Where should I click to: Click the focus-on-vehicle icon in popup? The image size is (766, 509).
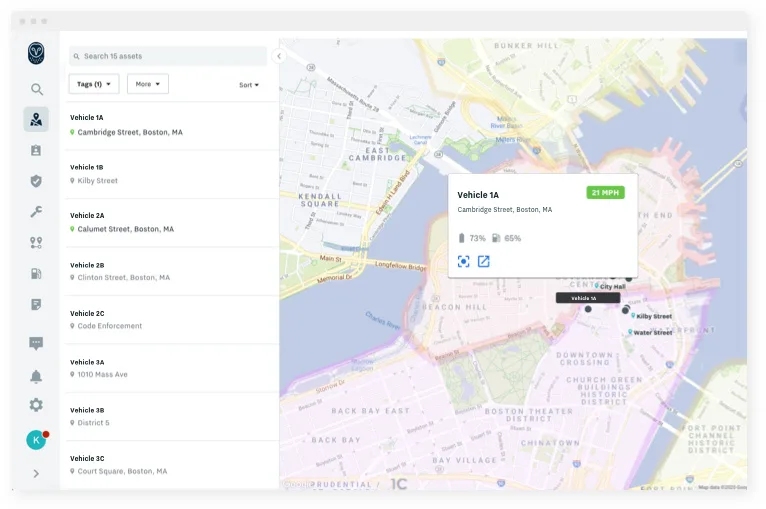[x=464, y=261]
